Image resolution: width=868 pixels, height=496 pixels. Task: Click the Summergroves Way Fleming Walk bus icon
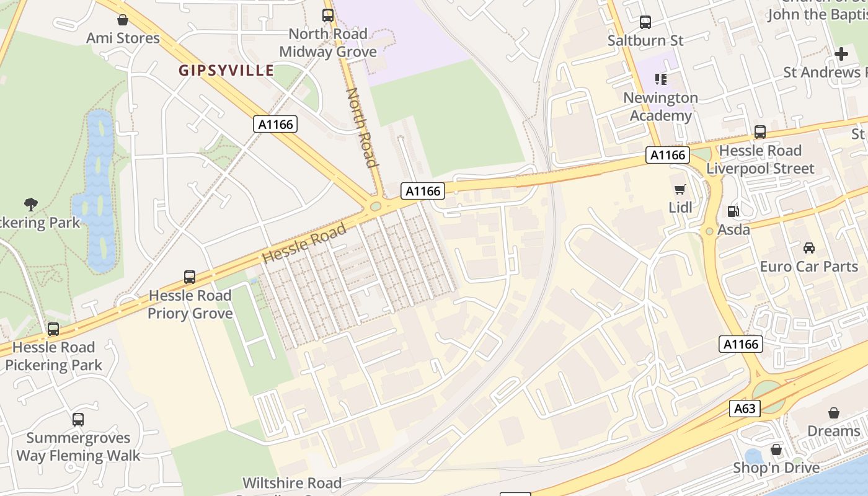[x=78, y=420]
